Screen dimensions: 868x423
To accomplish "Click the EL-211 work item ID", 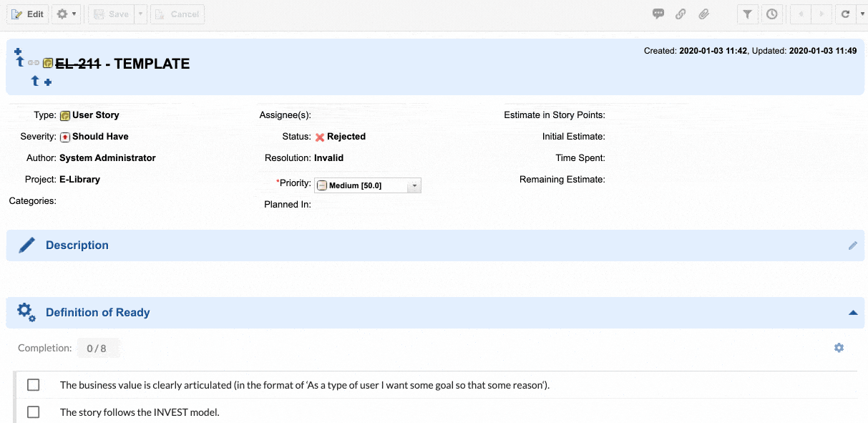I will click(x=78, y=64).
